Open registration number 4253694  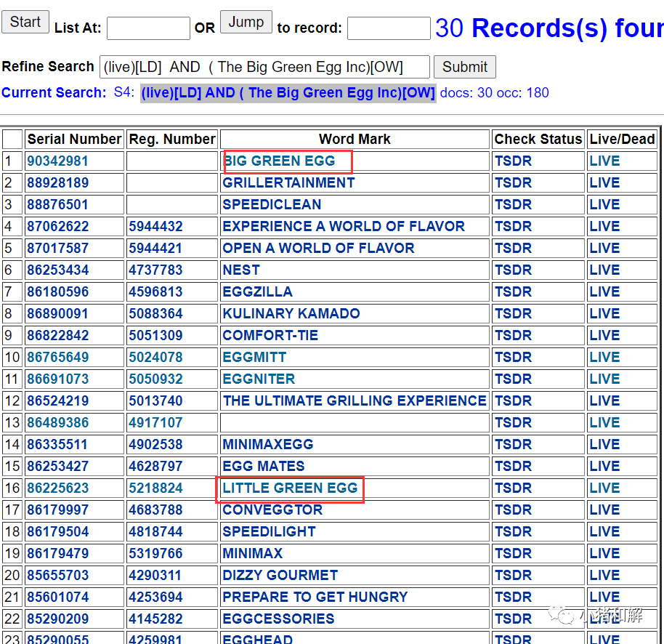pos(155,597)
